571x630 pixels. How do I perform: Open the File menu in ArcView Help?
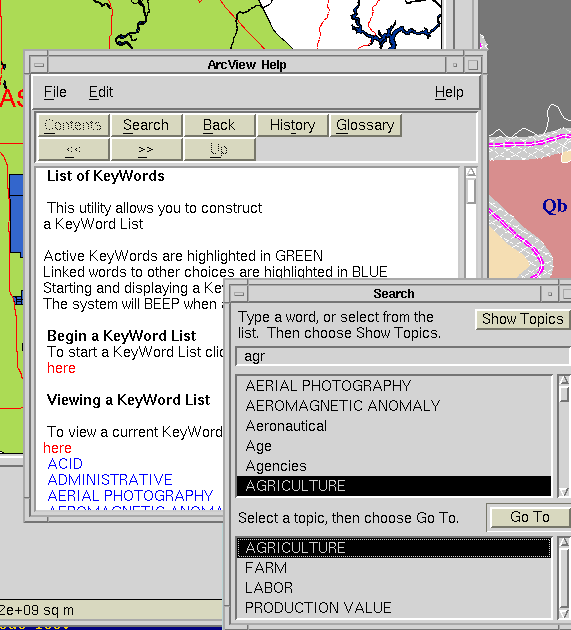click(x=55, y=92)
